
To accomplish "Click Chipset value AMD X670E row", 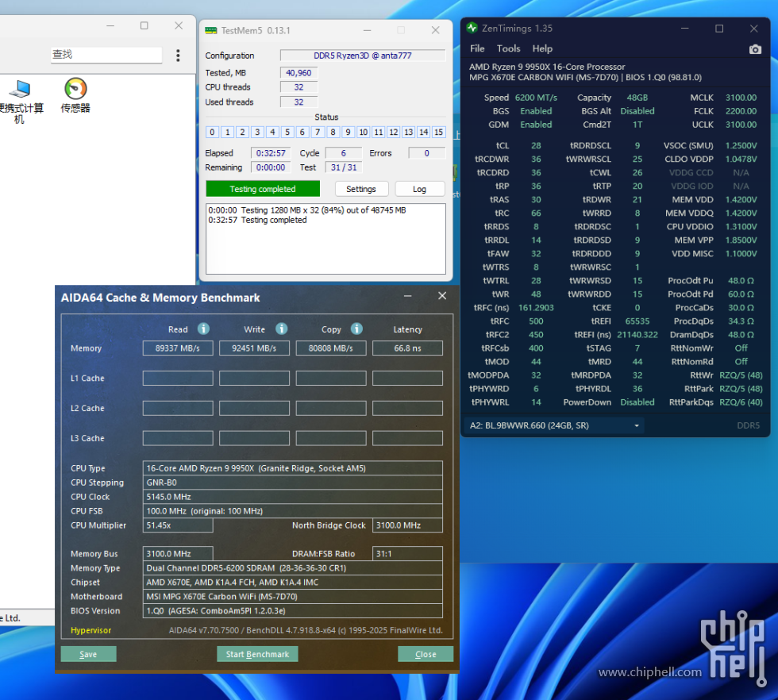I will (293, 583).
